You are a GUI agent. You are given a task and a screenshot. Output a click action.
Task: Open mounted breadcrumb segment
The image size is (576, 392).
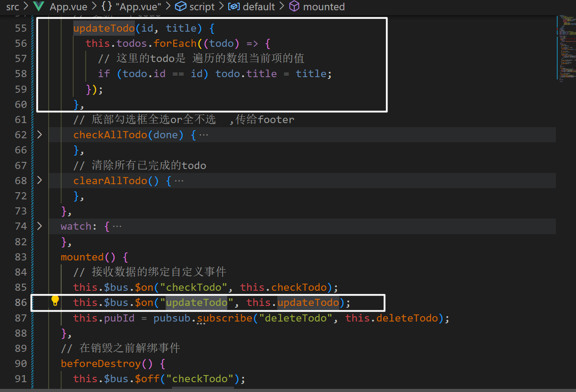(x=324, y=7)
